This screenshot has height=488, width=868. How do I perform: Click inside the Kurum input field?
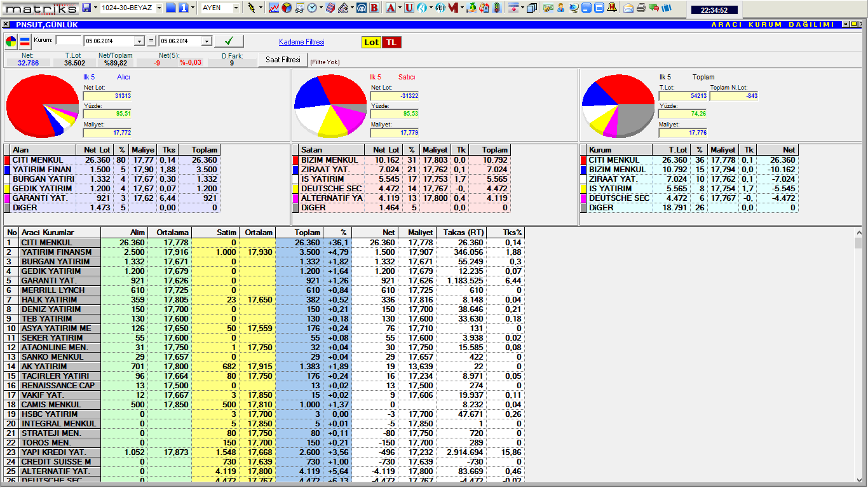[68, 40]
